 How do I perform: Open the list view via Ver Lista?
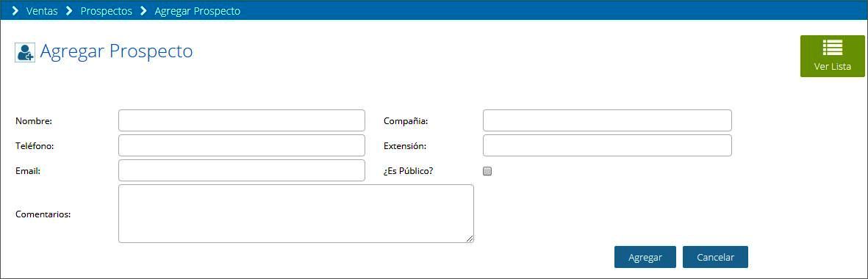[x=832, y=57]
